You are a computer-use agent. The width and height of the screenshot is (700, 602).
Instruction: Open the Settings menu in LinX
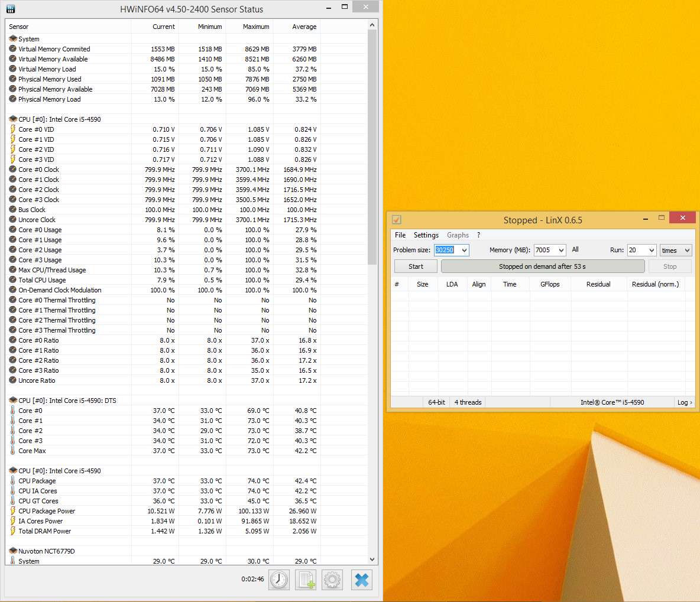[x=426, y=235]
